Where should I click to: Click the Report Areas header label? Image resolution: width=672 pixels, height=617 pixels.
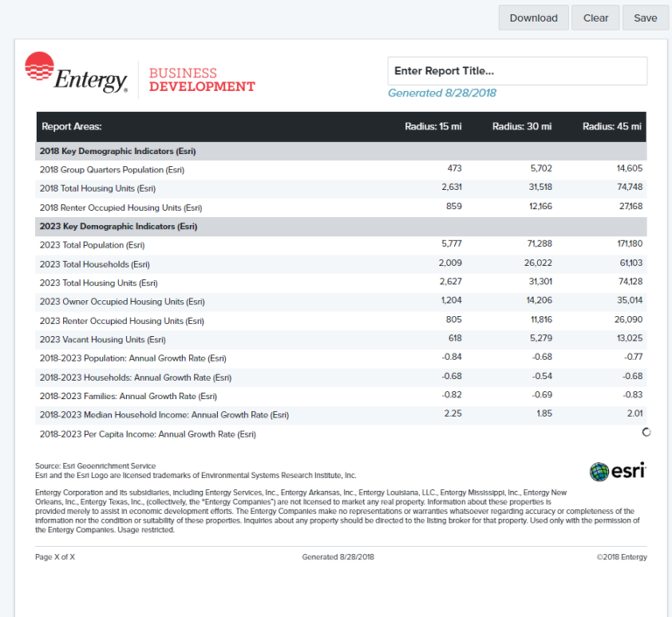click(x=72, y=127)
